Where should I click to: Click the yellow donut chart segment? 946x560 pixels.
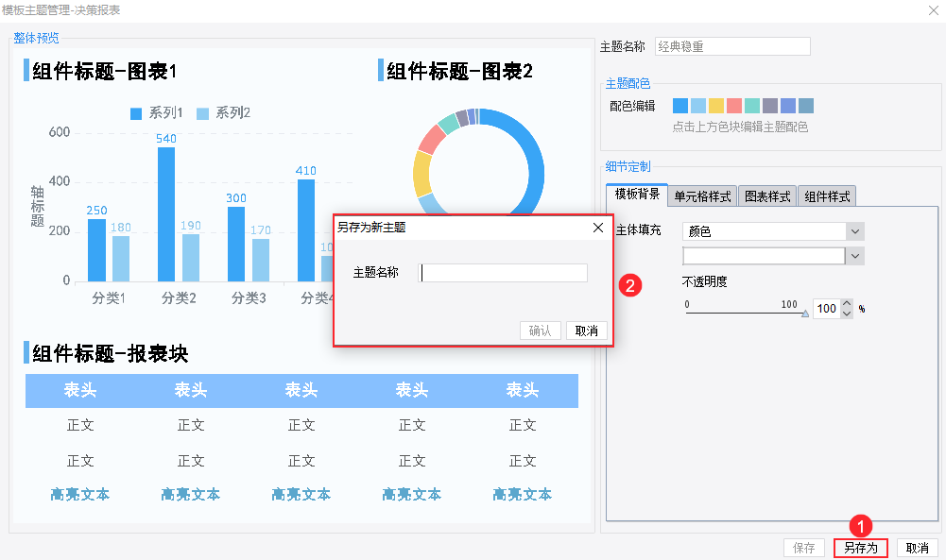point(421,175)
